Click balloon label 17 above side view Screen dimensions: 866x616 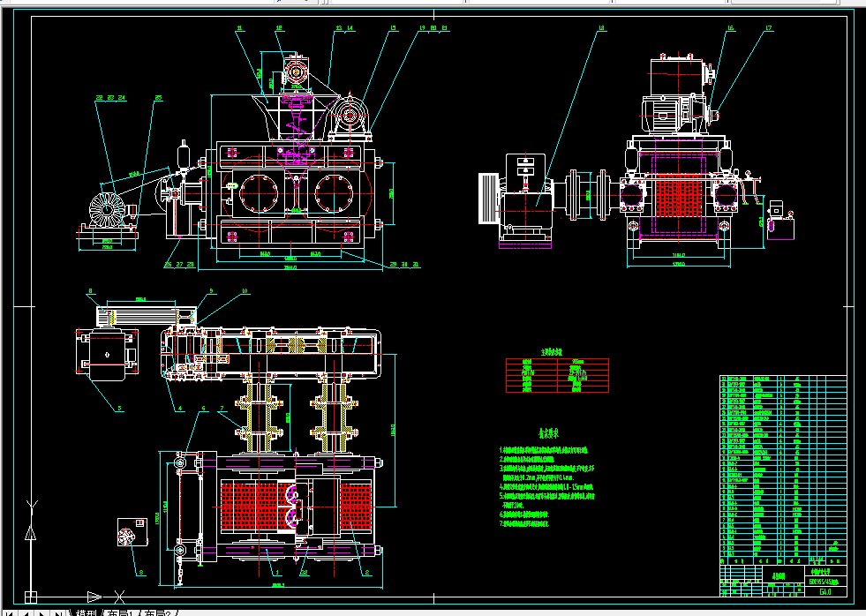(768, 28)
